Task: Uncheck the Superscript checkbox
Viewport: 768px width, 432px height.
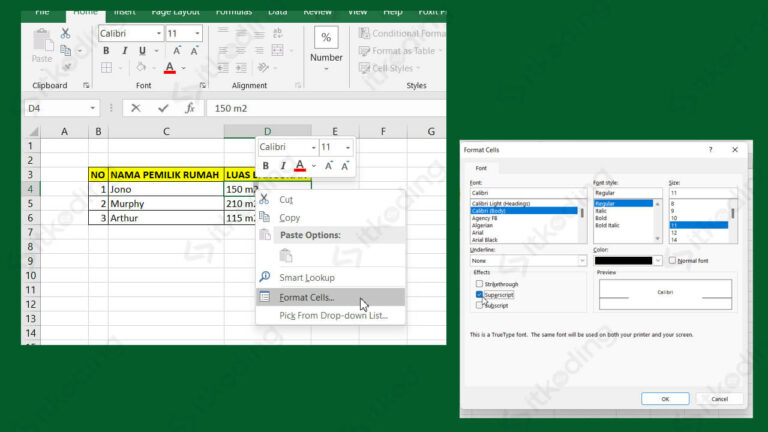Action: click(x=479, y=295)
